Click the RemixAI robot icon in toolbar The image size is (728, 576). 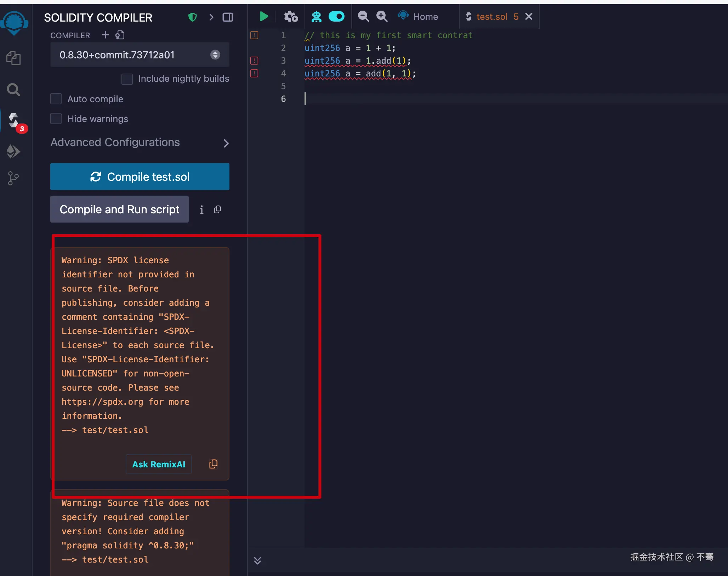[x=316, y=17]
